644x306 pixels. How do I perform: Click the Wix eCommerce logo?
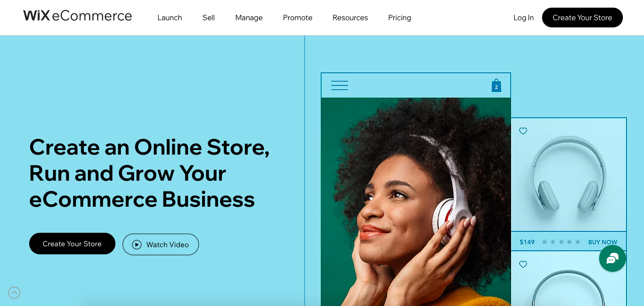click(78, 16)
